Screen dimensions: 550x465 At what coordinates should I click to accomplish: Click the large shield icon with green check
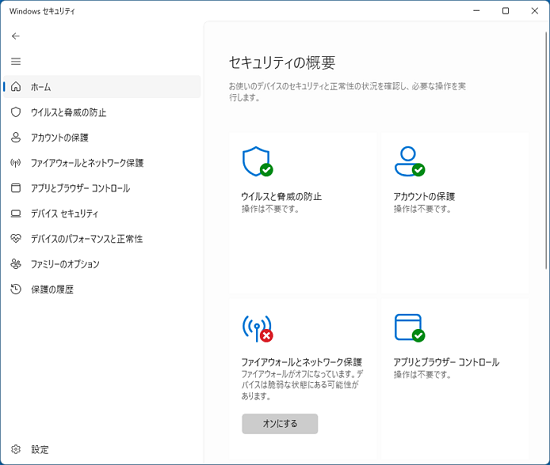pos(258,162)
